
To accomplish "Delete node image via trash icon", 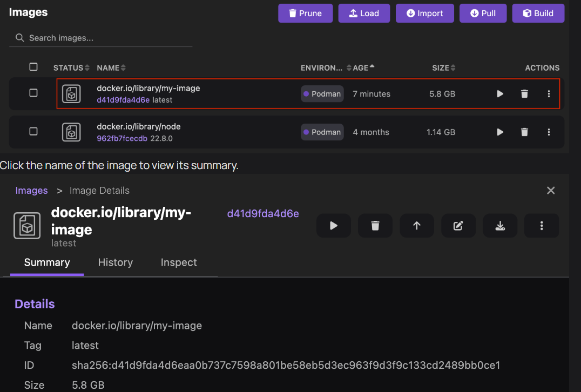I will point(524,132).
